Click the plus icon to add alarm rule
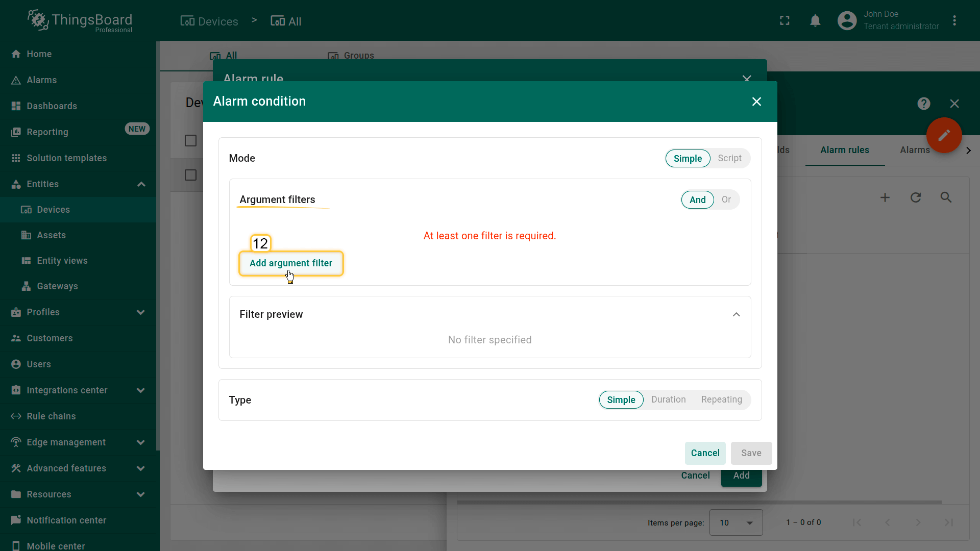The height and width of the screenshot is (551, 980). [885, 197]
